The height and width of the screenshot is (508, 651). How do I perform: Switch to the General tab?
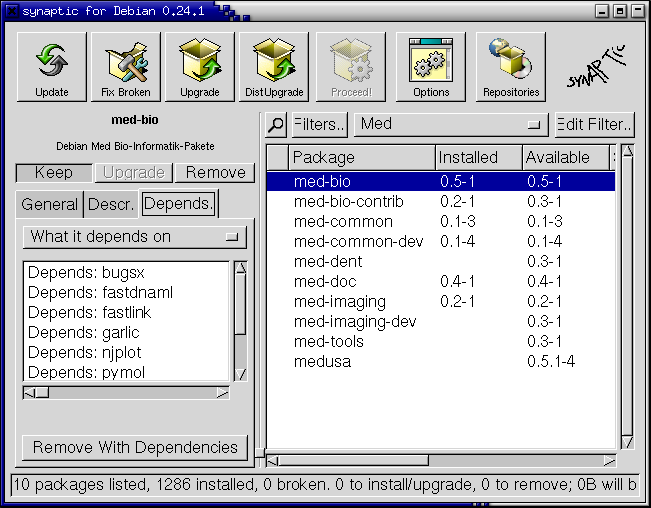click(x=49, y=204)
